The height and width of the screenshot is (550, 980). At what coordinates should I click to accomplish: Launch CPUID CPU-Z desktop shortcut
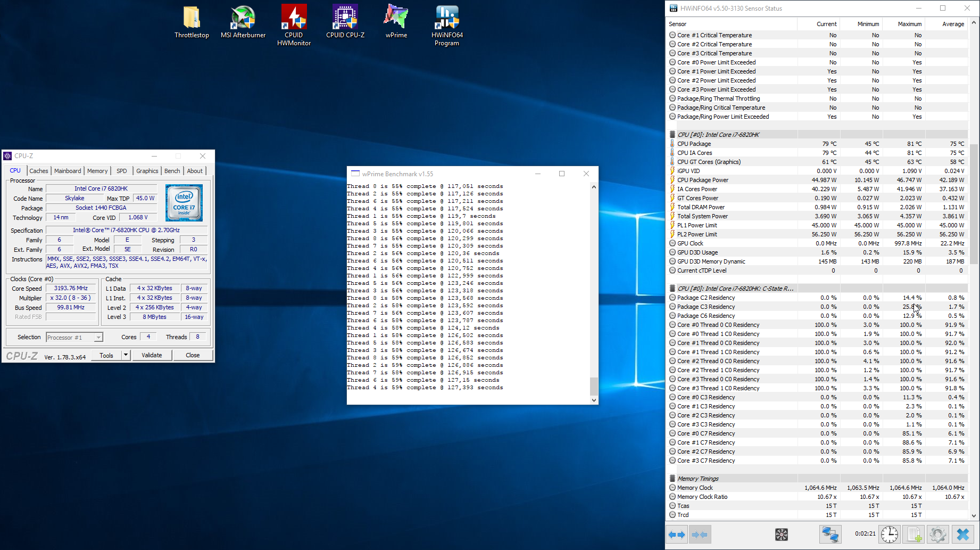[x=345, y=22]
